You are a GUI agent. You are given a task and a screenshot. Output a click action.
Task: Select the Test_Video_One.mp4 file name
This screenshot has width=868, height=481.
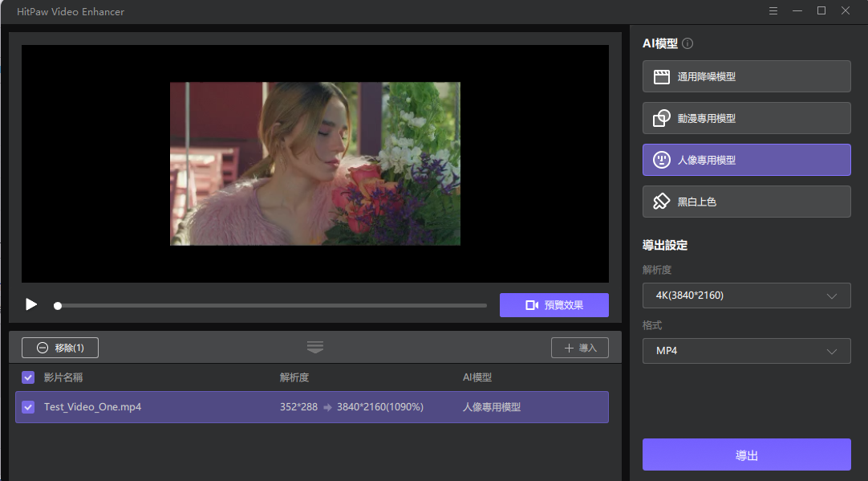(x=92, y=407)
